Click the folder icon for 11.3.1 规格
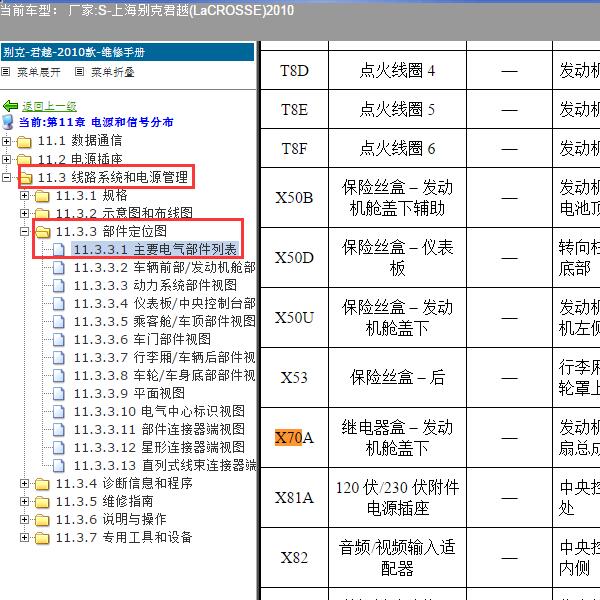Screen dimensions: 600x600 coord(42,196)
